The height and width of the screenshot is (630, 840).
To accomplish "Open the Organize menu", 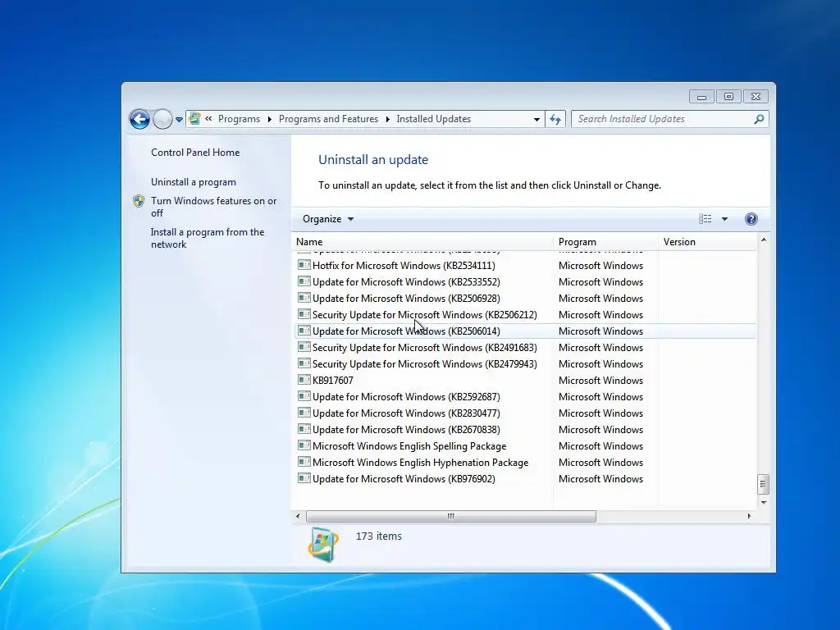I will click(x=328, y=219).
